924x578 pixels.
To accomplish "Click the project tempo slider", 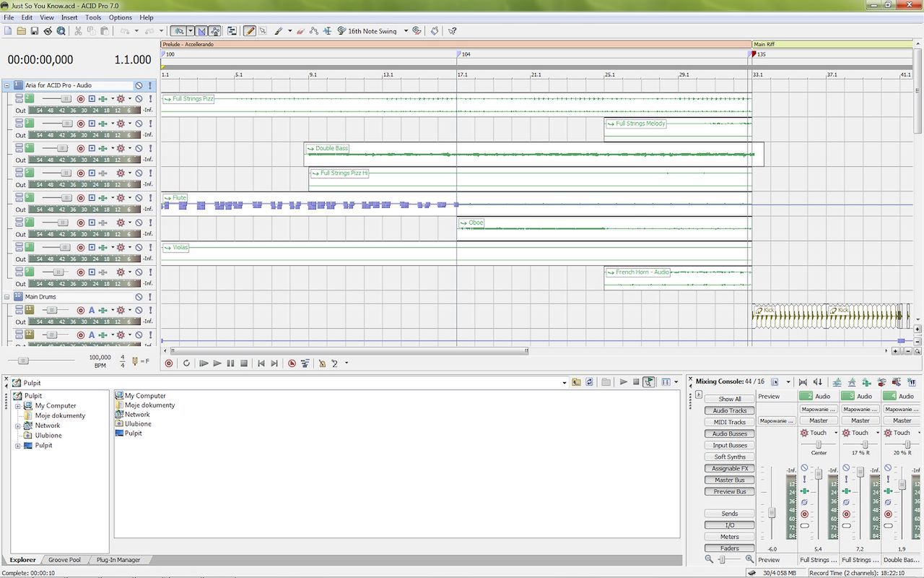I will [x=24, y=360].
